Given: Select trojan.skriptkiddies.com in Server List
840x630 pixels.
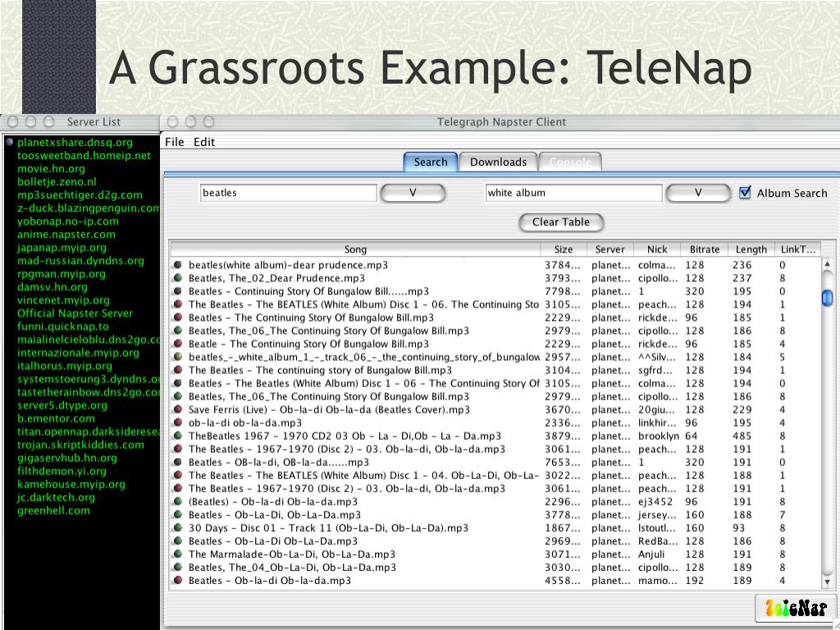Looking at the screenshot, I should pos(81,445).
